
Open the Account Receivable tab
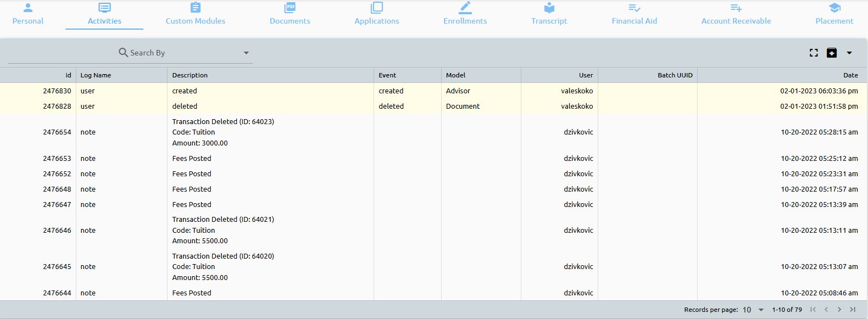coord(736,15)
